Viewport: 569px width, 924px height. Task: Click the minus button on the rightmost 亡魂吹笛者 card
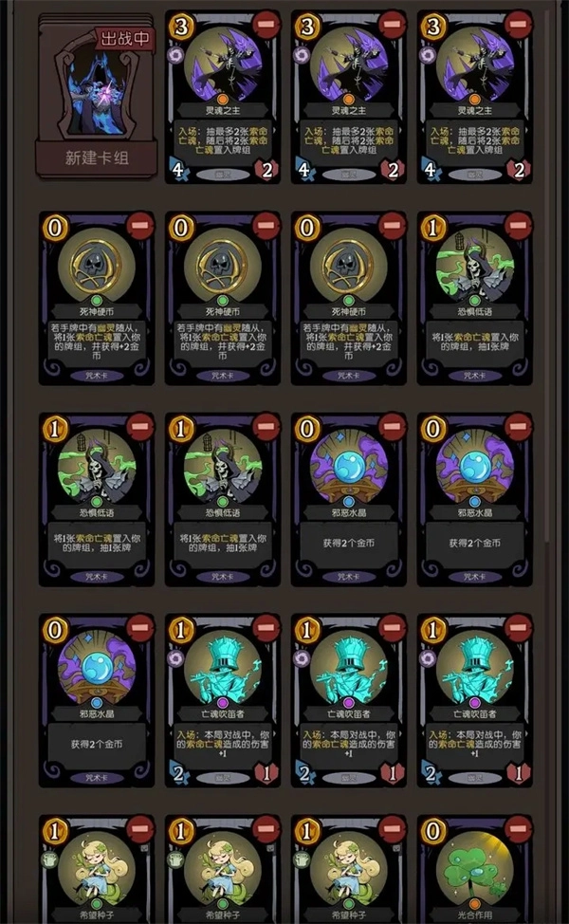tap(518, 628)
